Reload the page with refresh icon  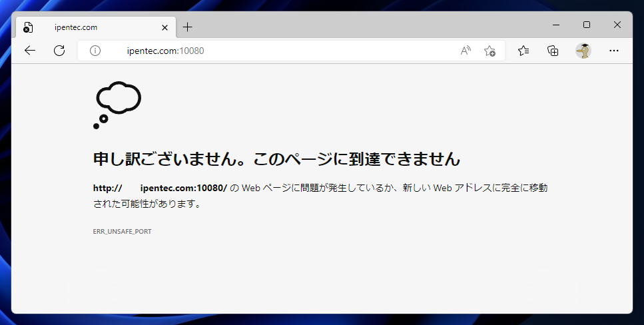click(59, 51)
